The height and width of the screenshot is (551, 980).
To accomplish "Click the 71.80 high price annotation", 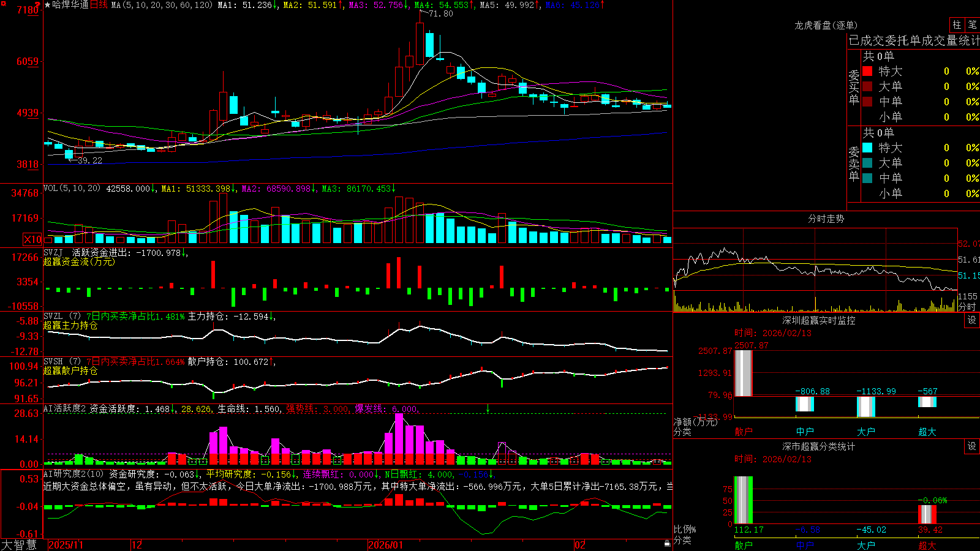I will (x=441, y=13).
